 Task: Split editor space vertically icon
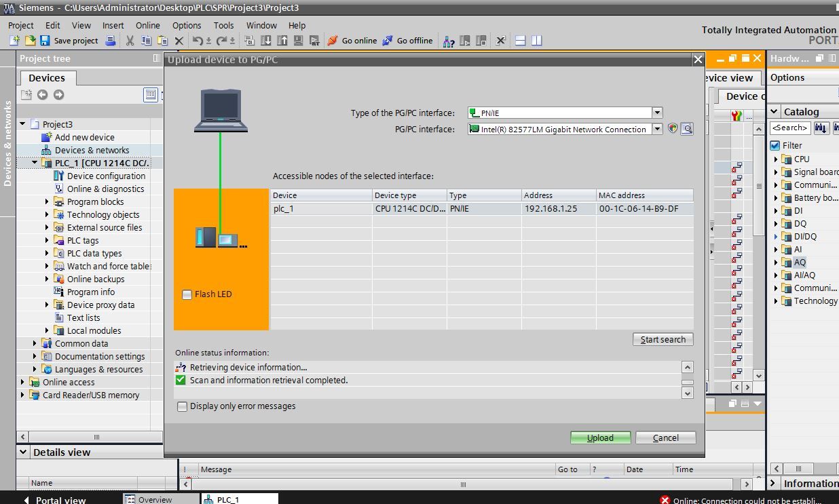[537, 41]
